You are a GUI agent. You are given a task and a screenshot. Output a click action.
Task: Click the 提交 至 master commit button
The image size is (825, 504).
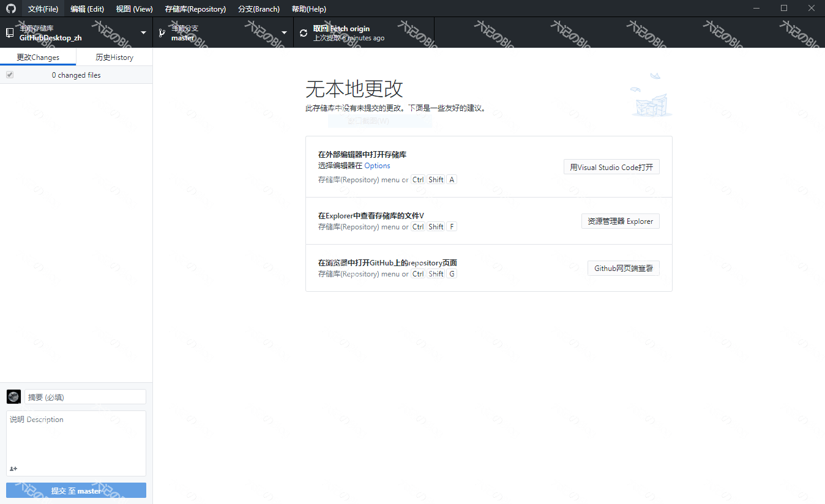(x=76, y=491)
